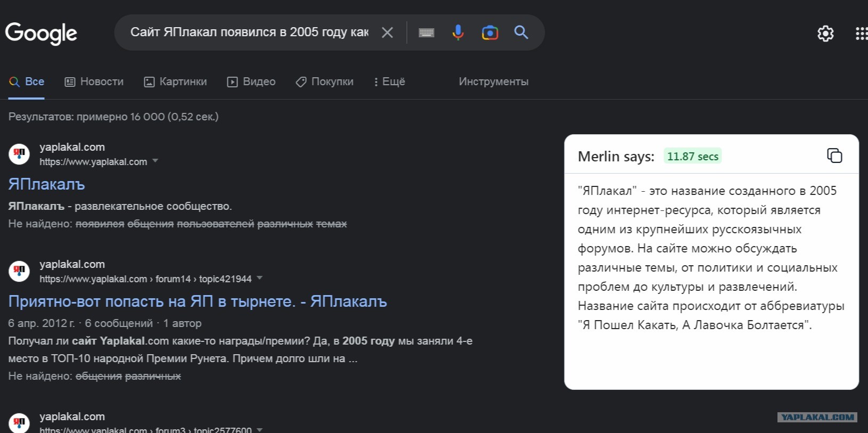Submit search with the magnifier icon
This screenshot has width=868, height=433.
point(521,32)
